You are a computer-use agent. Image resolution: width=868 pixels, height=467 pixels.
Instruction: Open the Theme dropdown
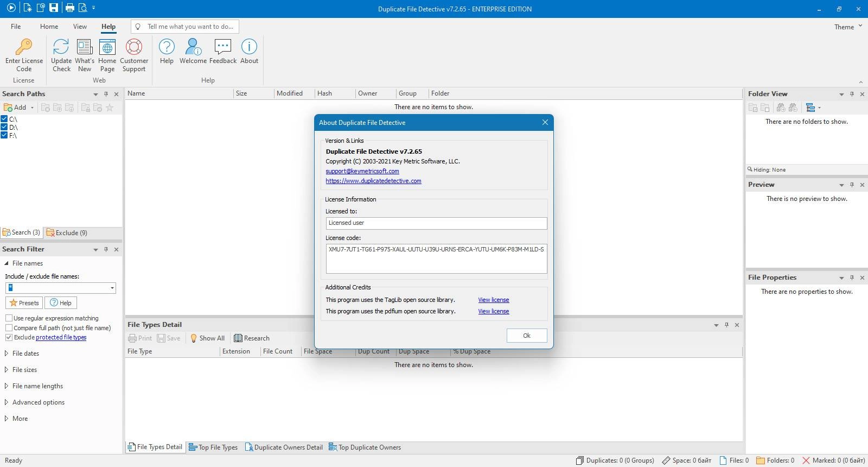pos(848,27)
